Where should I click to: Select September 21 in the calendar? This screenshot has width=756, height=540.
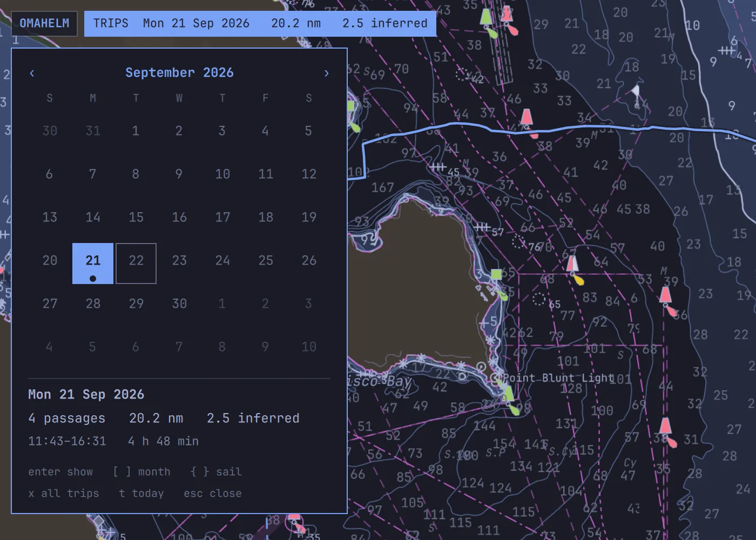[93, 264]
